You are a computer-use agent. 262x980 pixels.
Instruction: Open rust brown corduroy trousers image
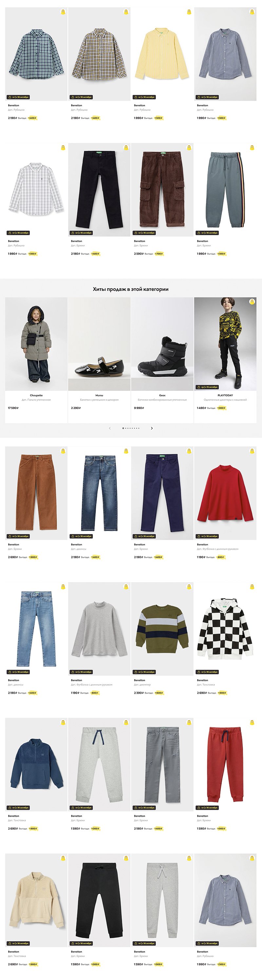36,493
